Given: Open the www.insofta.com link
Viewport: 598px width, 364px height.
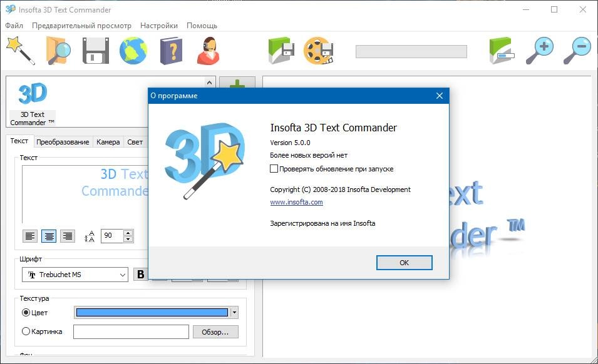Looking at the screenshot, I should (x=296, y=202).
